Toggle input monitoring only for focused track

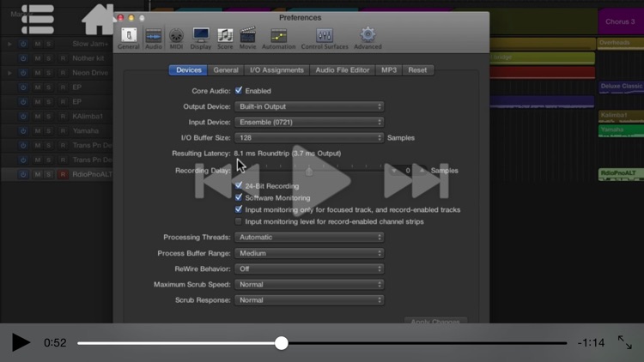[x=238, y=209]
